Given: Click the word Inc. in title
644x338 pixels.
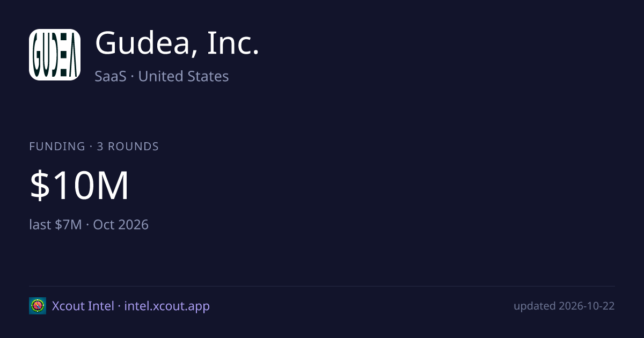Looking at the screenshot, I should coord(233,43).
